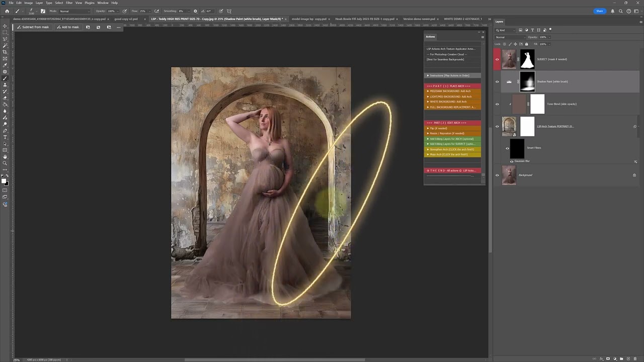Hide the Tone Blend layer
Screen dimensions: 644x362
[497, 104]
